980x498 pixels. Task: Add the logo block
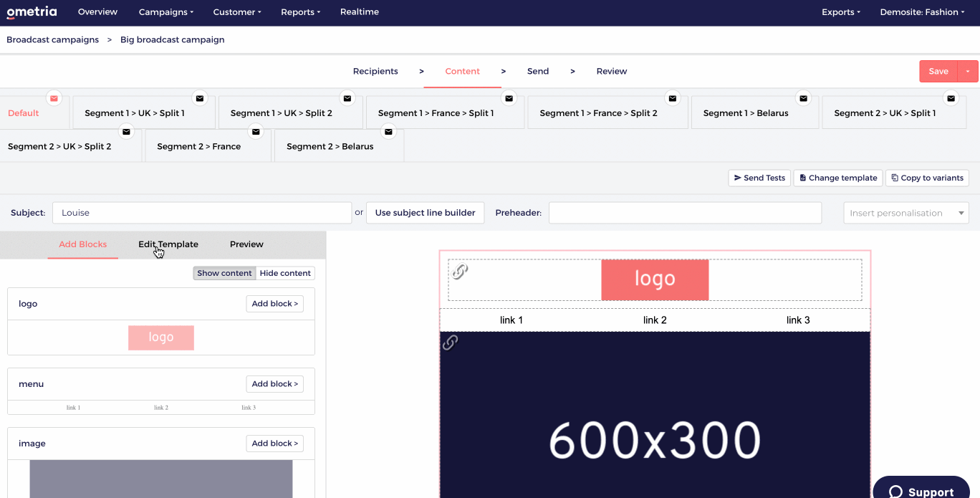pos(274,304)
